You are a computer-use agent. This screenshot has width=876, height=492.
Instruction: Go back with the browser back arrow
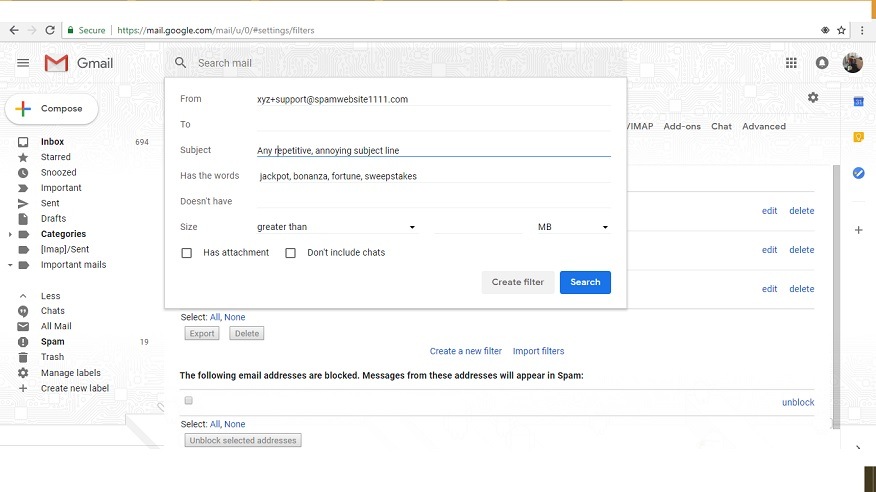(x=14, y=30)
